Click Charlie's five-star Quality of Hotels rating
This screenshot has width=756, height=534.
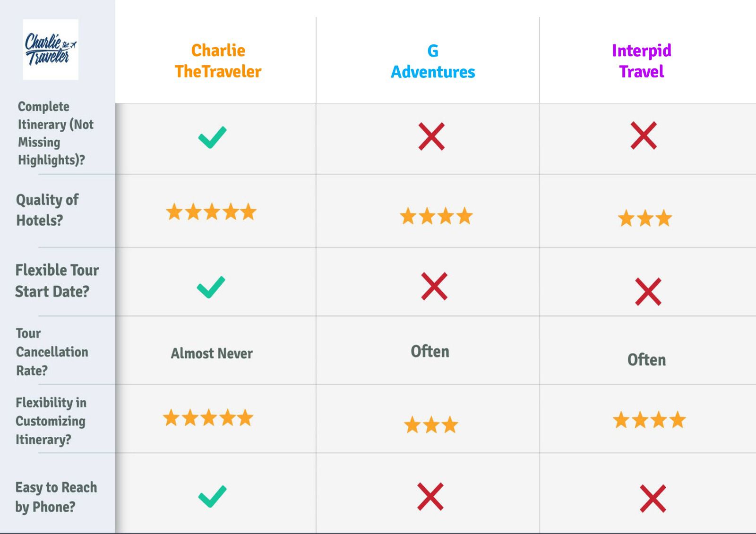(x=211, y=212)
